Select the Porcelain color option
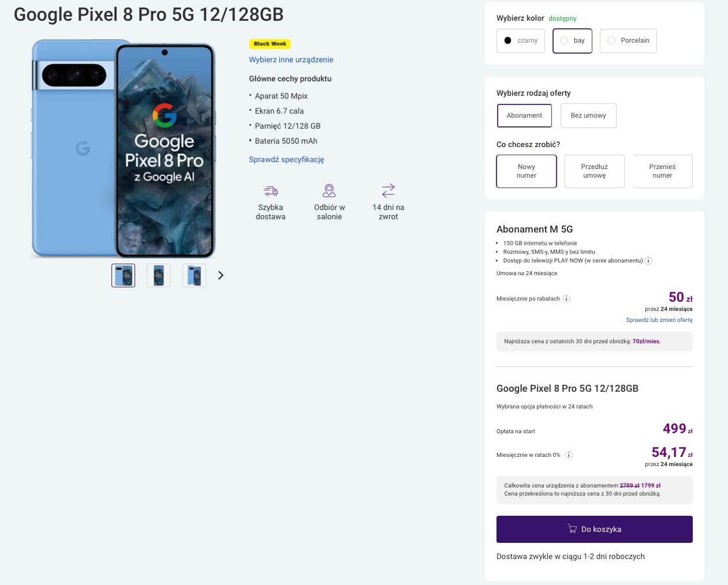728x585 pixels. [628, 41]
